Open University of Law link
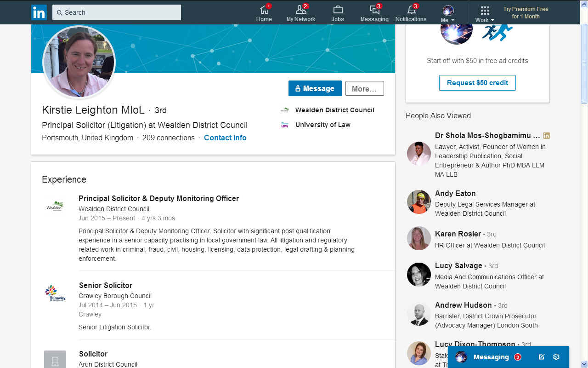Screen dimensions: 588x368 coord(323,125)
